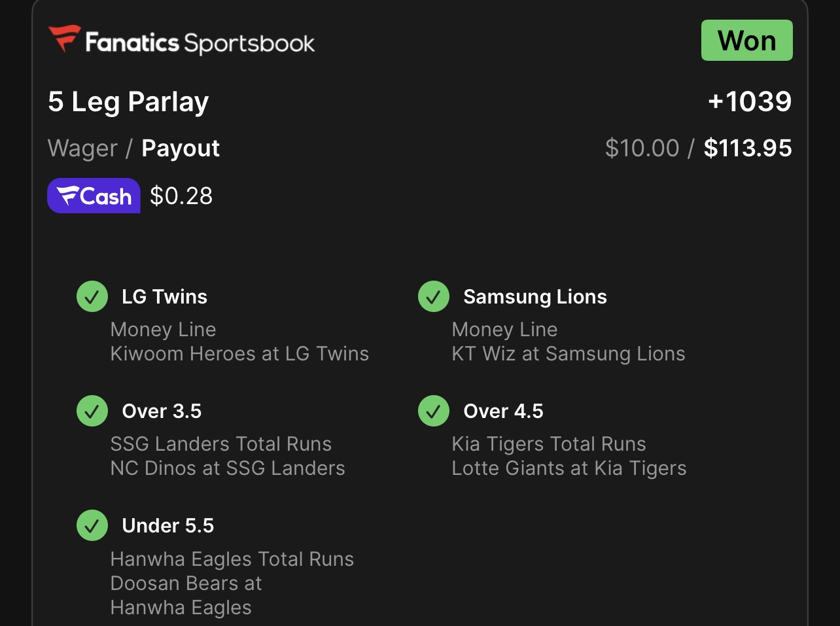Open NC Dinos at SSG Landers matchup
Image resolution: width=840 pixels, height=626 pixels.
(227, 468)
